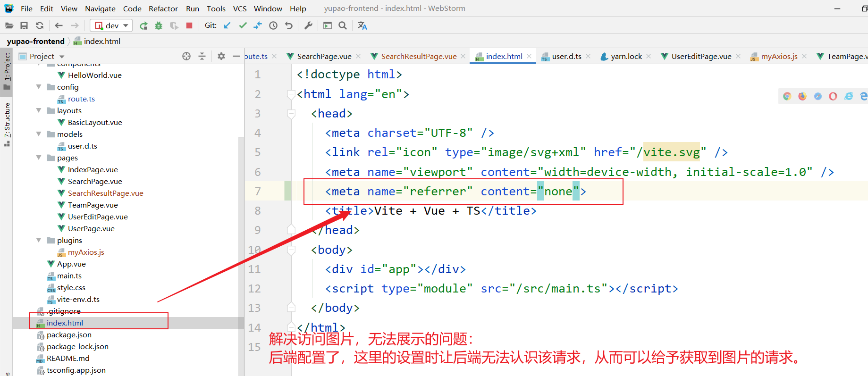Screen dimensions: 868x376
Task: Search everywhere with magnifier icon
Action: [x=343, y=25]
